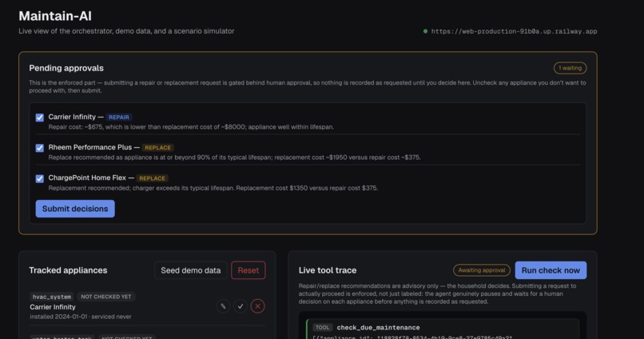644x339 pixels.
Task: Uncheck the Rheem Performance Plus checkbox
Action: pyautogui.click(x=39, y=148)
